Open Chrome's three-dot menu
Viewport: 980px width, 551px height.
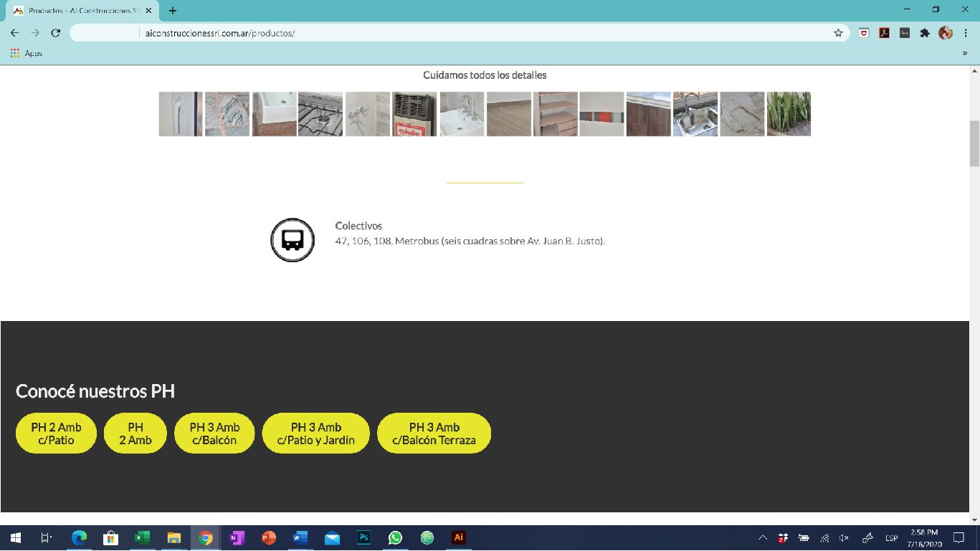tap(965, 33)
